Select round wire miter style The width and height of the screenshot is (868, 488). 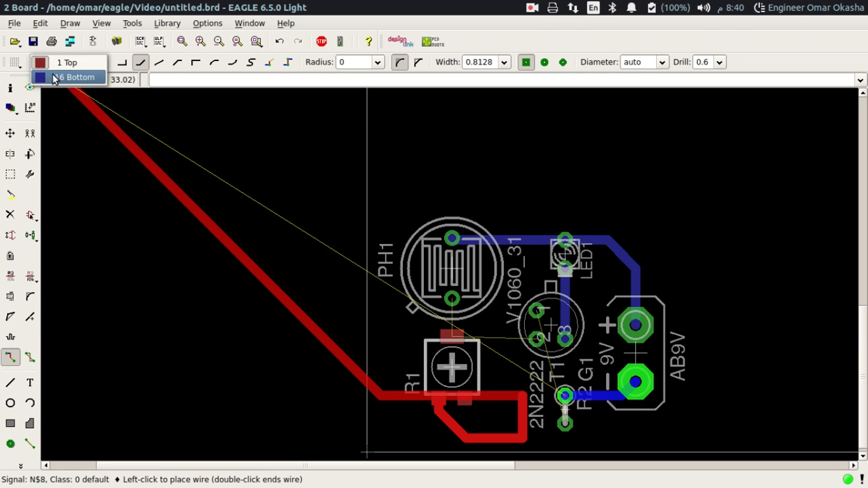(400, 62)
